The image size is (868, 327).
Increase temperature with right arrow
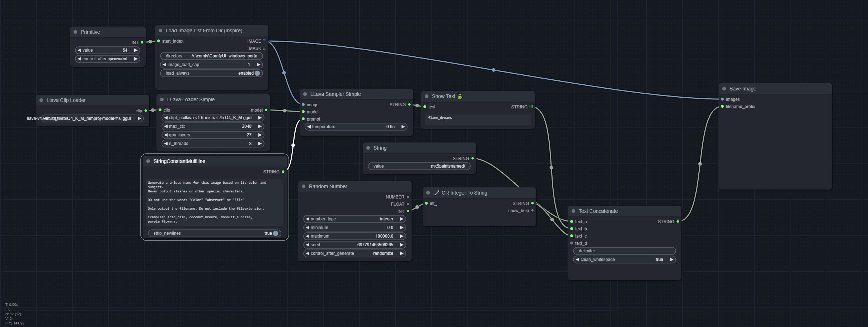[403, 127]
